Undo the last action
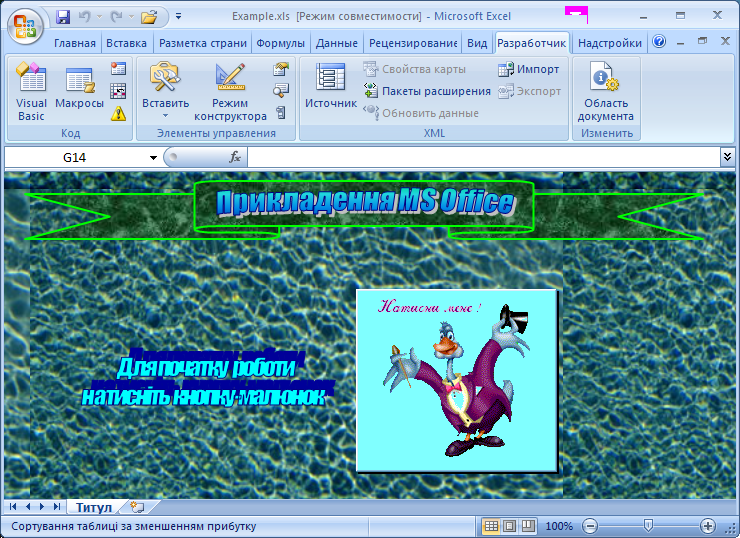Screen dimensions: 740x538 click(84, 17)
